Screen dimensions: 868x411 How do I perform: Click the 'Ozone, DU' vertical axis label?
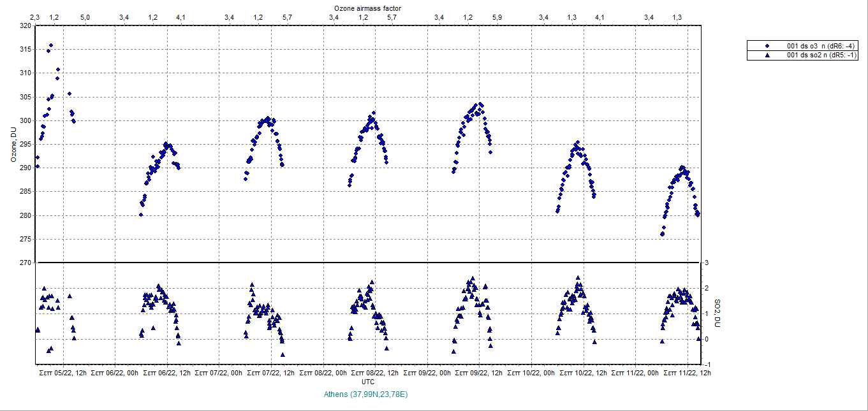click(13, 145)
